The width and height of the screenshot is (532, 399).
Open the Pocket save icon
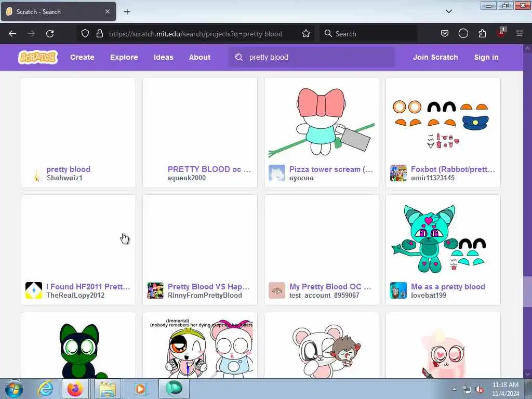(445, 34)
